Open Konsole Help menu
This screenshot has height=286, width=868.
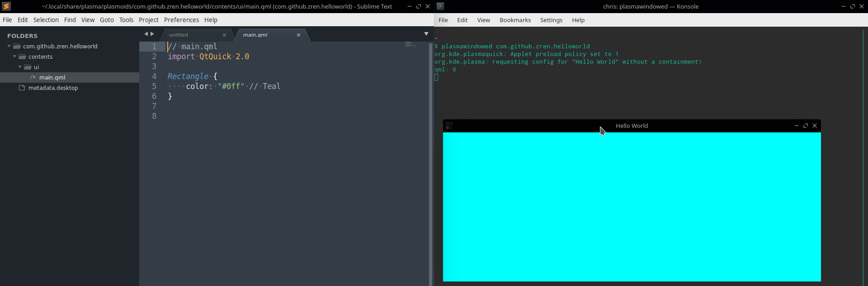[578, 20]
